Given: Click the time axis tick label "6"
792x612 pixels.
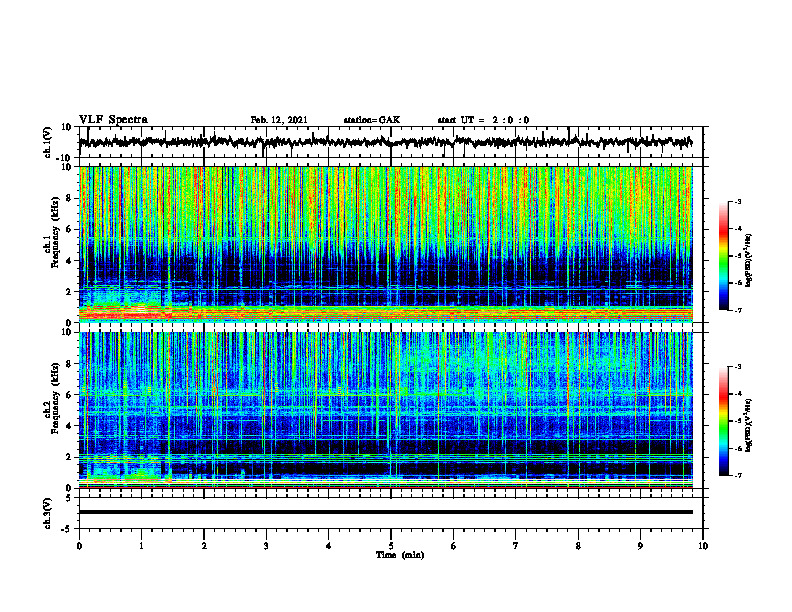Looking at the screenshot, I should click(x=454, y=546).
